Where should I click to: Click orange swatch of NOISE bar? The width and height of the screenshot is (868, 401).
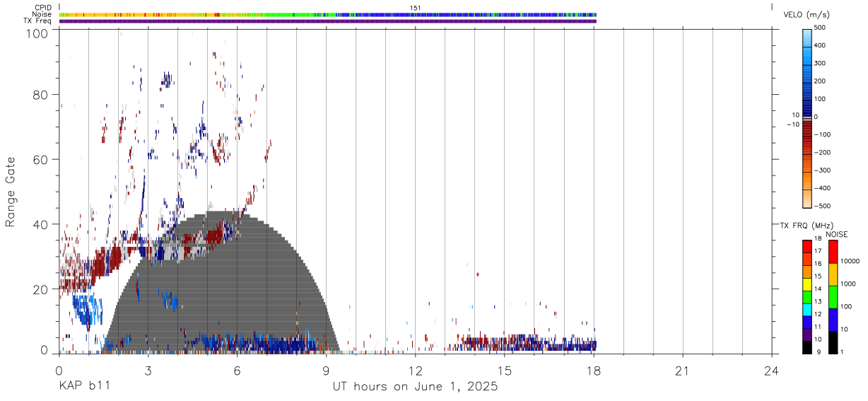[x=833, y=274]
